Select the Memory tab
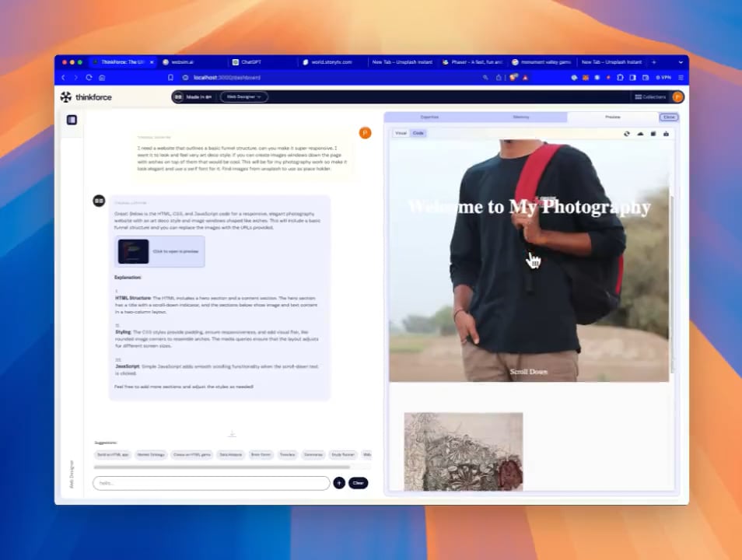742x560 pixels. click(x=521, y=117)
